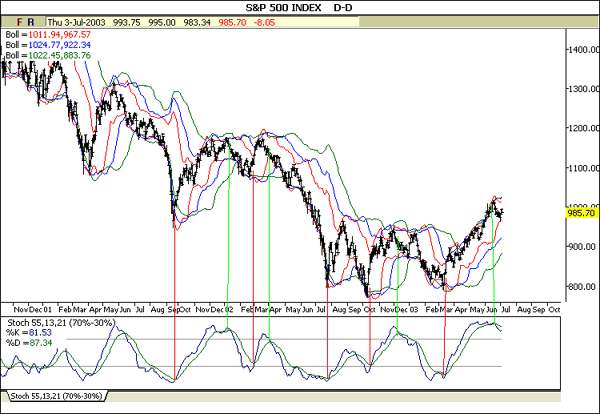
Task: Click the R button in the info bar
Action: pos(31,22)
